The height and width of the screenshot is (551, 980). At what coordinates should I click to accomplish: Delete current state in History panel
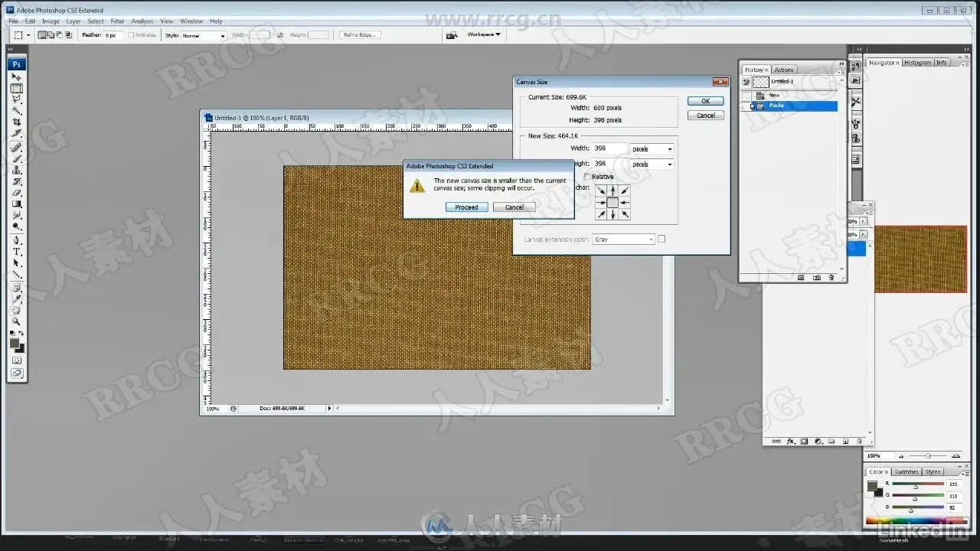coord(830,277)
